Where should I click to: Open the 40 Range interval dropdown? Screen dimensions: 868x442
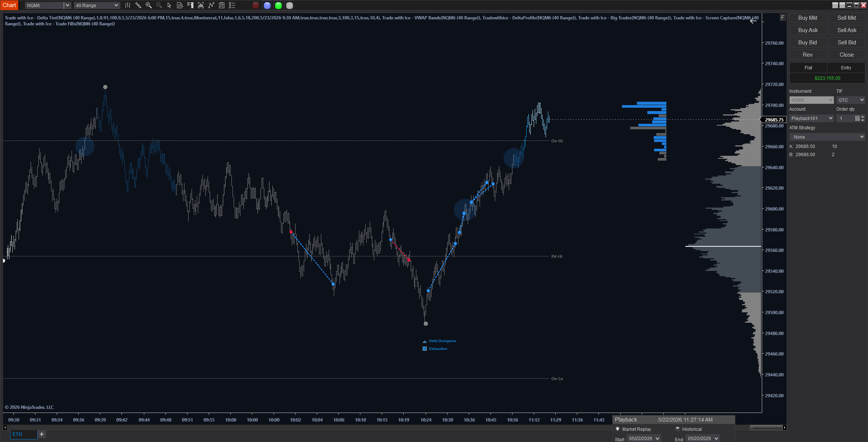pyautogui.click(x=97, y=5)
